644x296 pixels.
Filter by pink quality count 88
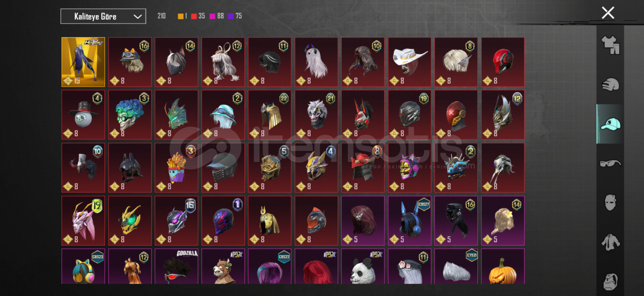(216, 16)
